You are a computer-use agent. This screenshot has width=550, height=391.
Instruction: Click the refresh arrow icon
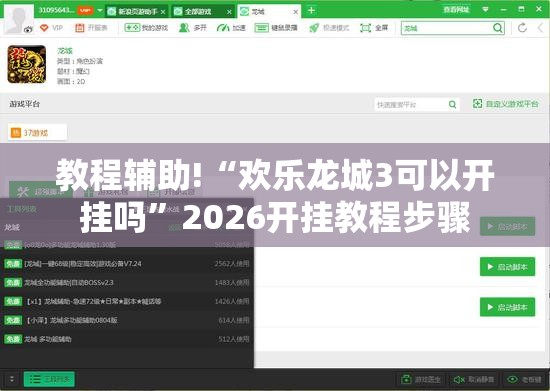click(522, 28)
